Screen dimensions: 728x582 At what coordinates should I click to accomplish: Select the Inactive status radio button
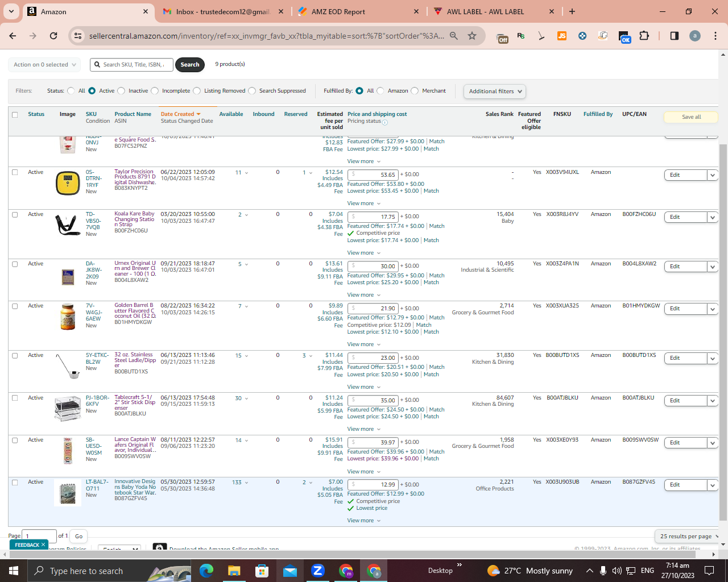(121, 91)
